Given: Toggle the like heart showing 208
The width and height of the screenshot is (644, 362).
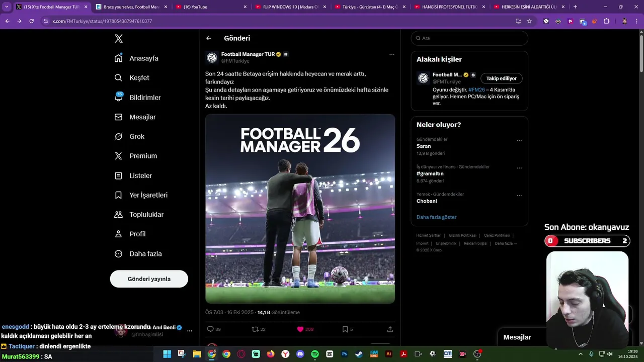Looking at the screenshot, I should coord(305,329).
